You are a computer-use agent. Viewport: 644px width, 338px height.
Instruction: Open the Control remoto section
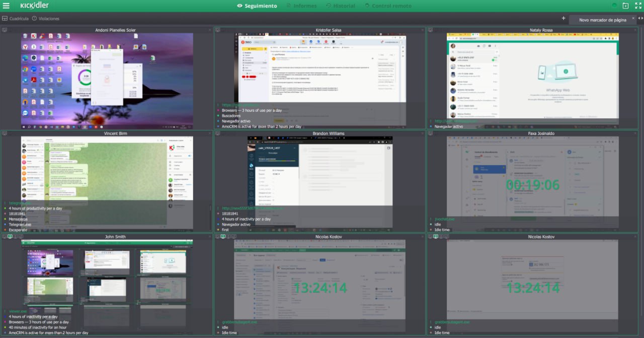click(x=387, y=6)
